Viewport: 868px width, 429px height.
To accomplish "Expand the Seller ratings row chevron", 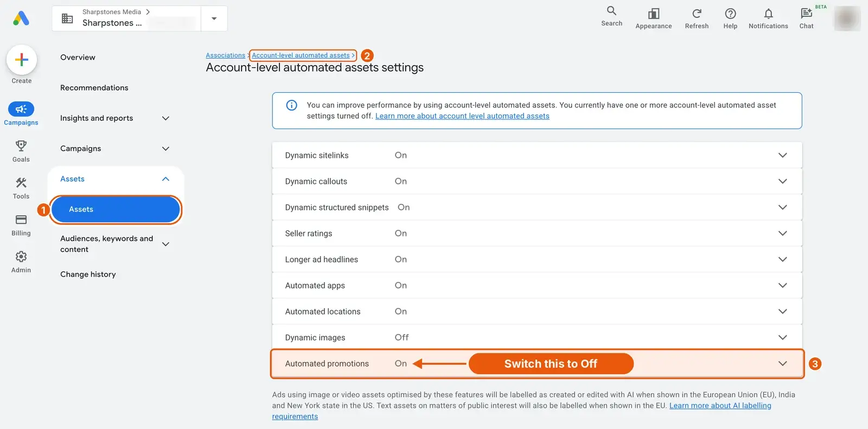I will (x=782, y=233).
